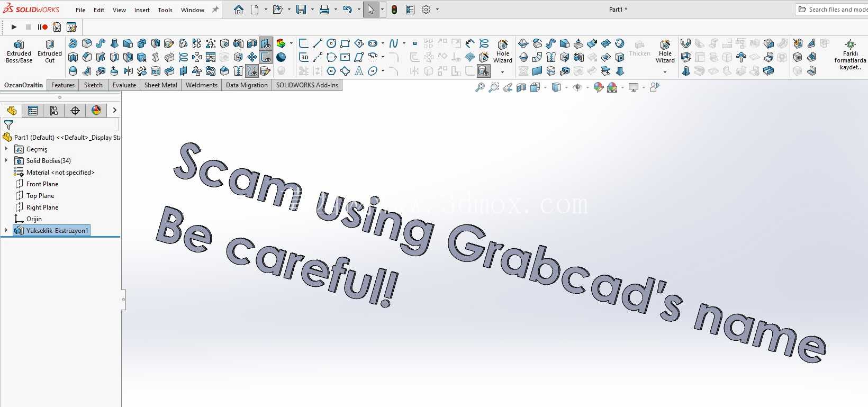Switch to the Sketch tab

point(93,85)
